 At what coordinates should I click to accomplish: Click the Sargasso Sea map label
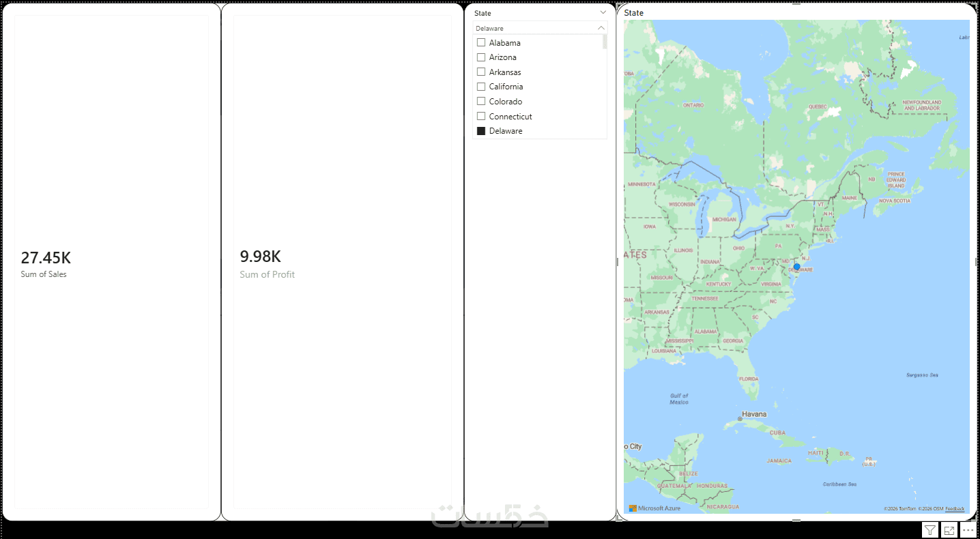(x=922, y=375)
